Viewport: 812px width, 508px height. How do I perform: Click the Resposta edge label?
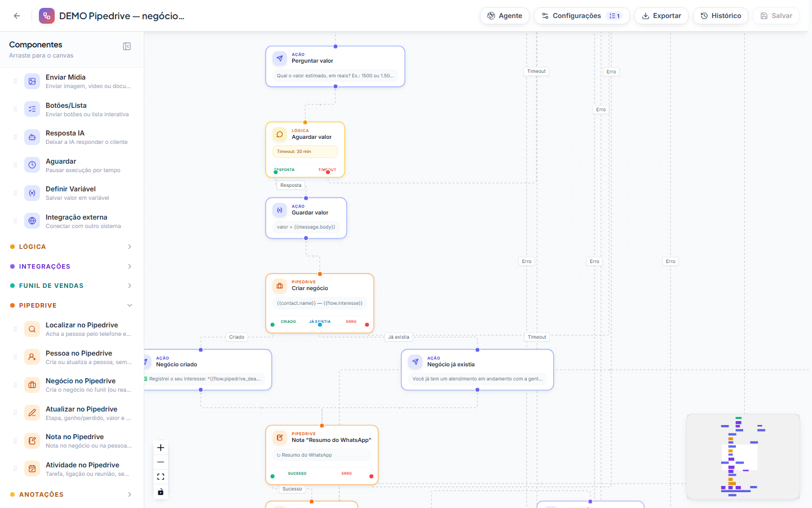tap(291, 185)
